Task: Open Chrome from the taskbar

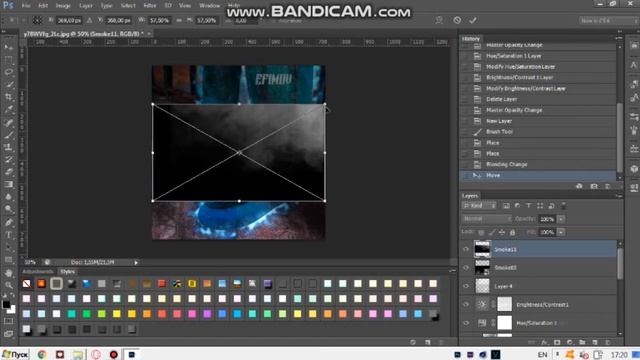Action: 42,354
